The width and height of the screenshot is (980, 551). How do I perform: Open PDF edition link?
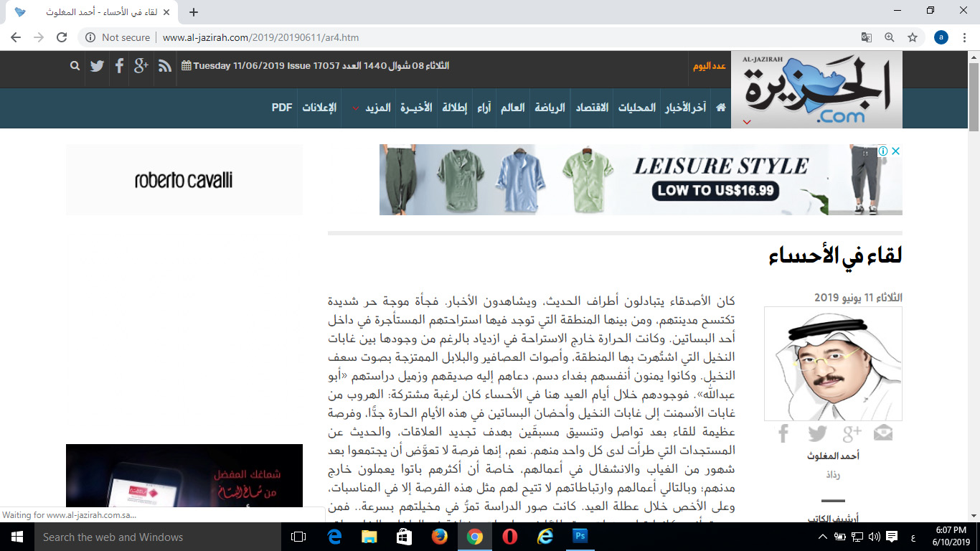(x=282, y=108)
